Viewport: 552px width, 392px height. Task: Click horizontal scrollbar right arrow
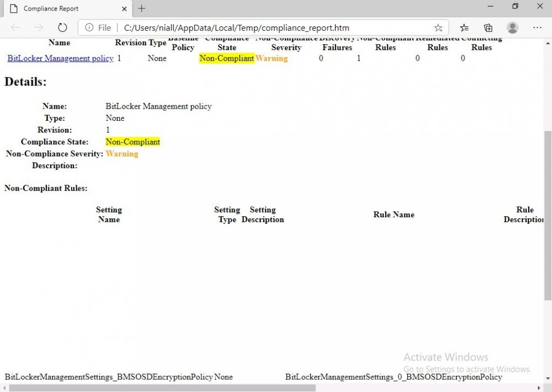pos(539,388)
